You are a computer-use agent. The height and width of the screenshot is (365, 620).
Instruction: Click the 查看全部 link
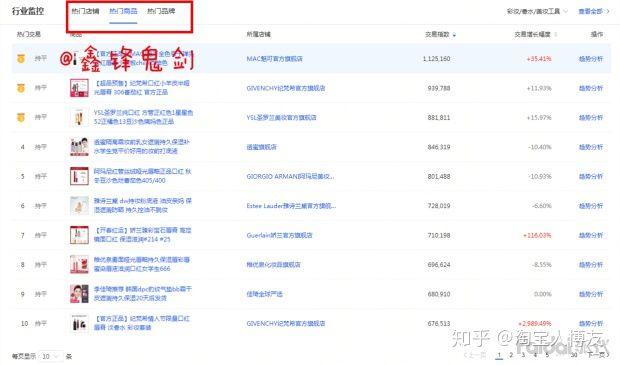coord(594,11)
